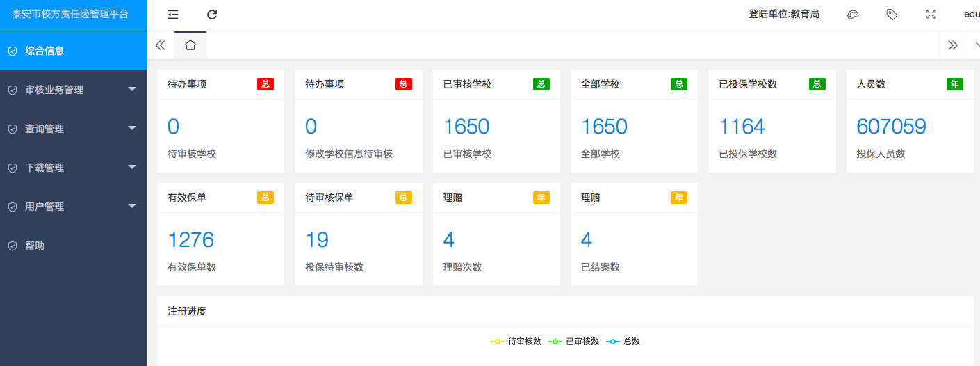Click the 1164 insured schools value

point(742,127)
